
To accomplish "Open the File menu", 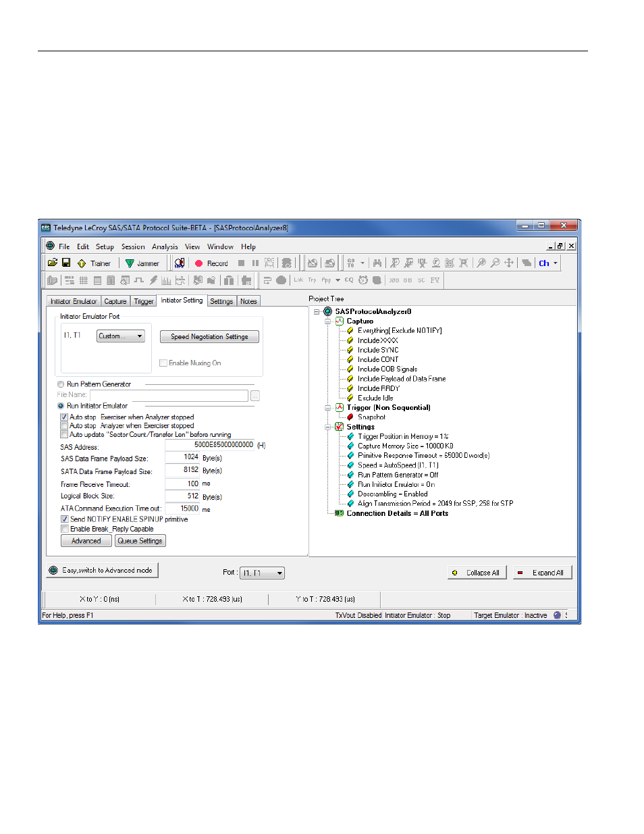I will [64, 246].
